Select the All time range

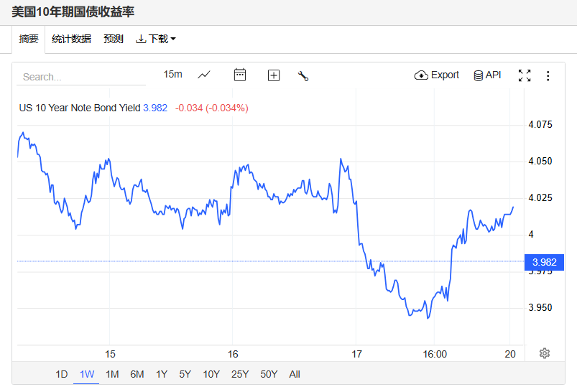pyautogui.click(x=295, y=374)
